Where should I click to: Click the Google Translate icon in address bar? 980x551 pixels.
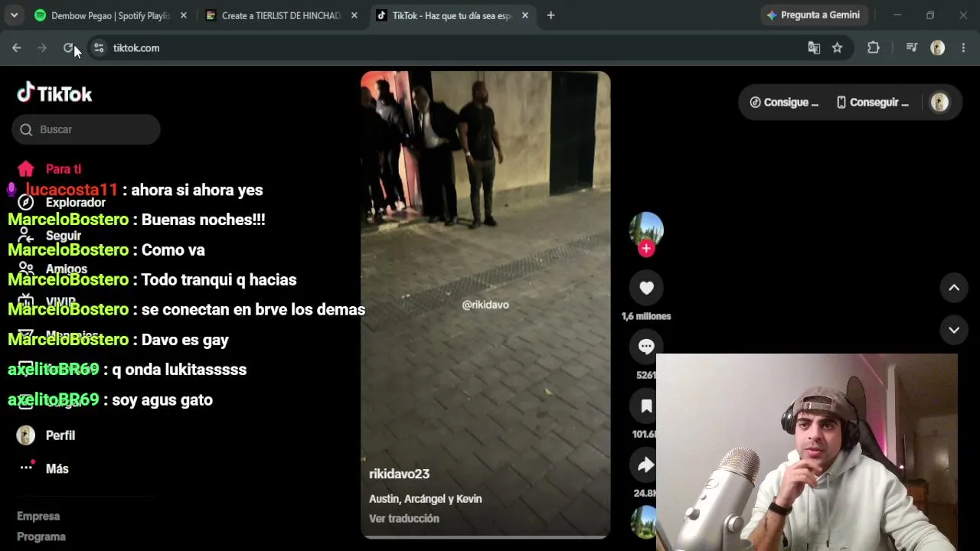[x=814, y=47]
